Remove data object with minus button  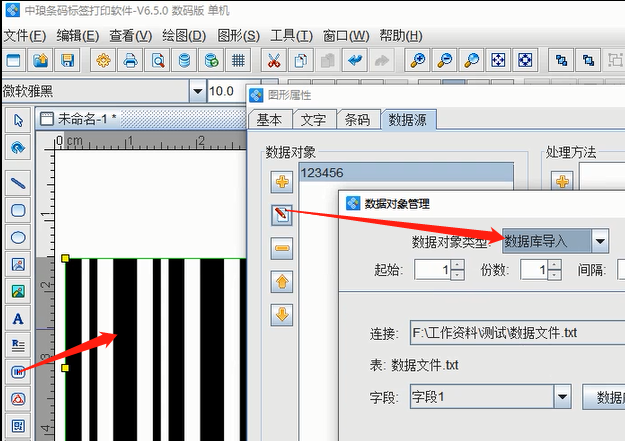[x=282, y=248]
